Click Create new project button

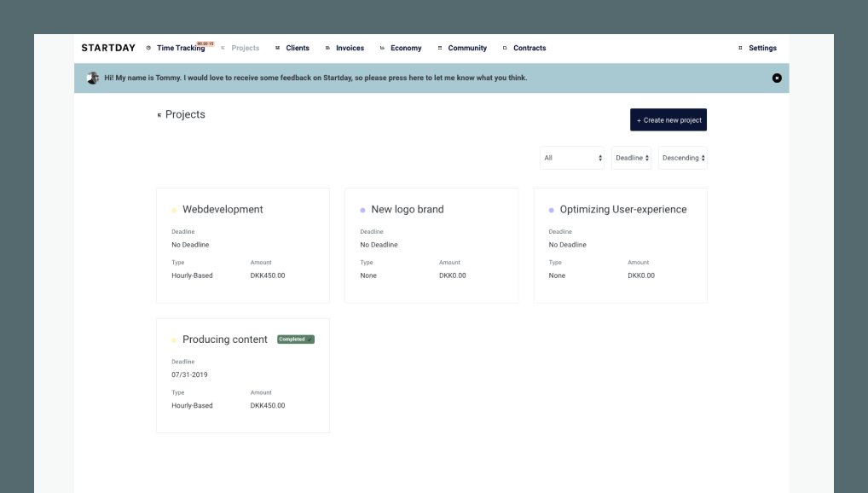(x=668, y=119)
